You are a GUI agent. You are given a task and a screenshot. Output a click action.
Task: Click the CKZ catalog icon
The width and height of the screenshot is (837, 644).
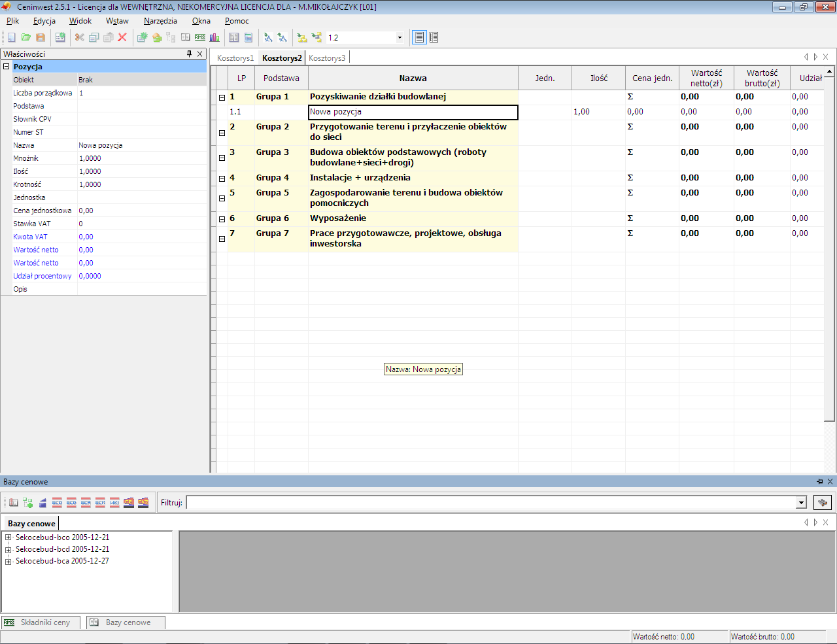tap(143, 503)
